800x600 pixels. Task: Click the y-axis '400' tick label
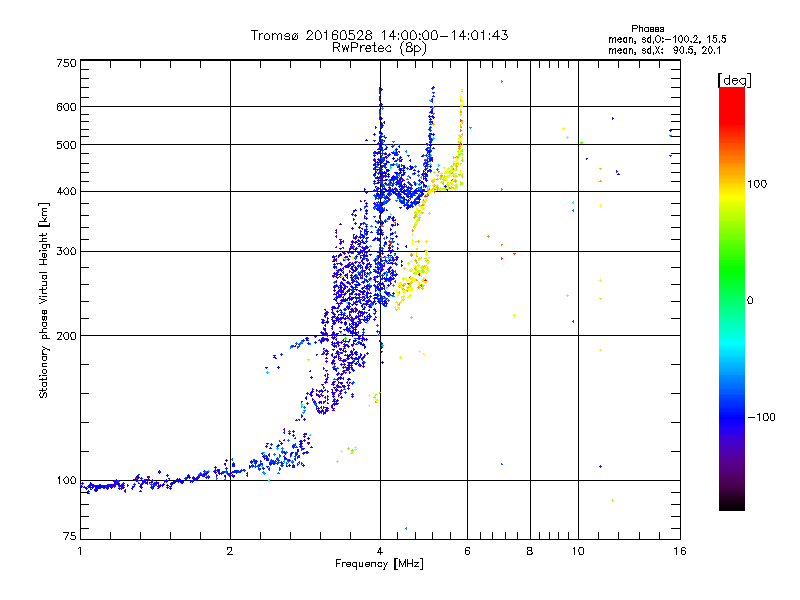click(x=66, y=191)
